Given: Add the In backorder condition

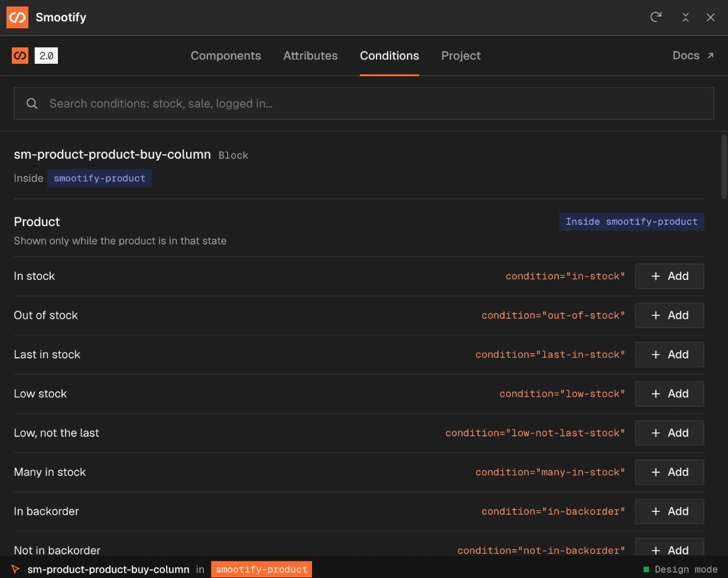Looking at the screenshot, I should click(669, 511).
